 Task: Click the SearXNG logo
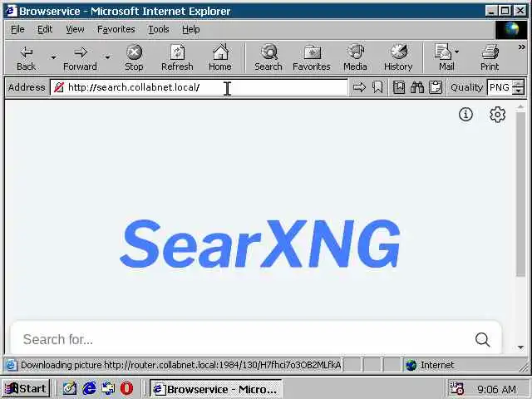(260, 244)
